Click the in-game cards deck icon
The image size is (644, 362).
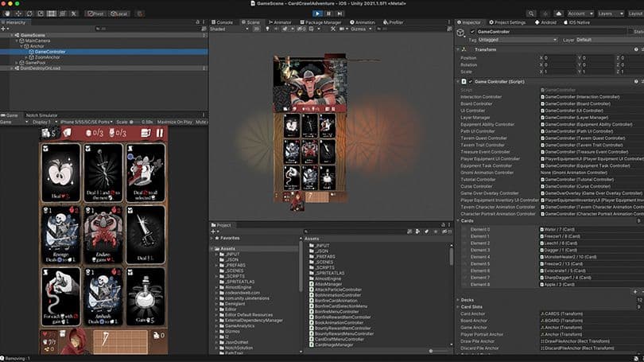click(x=145, y=133)
